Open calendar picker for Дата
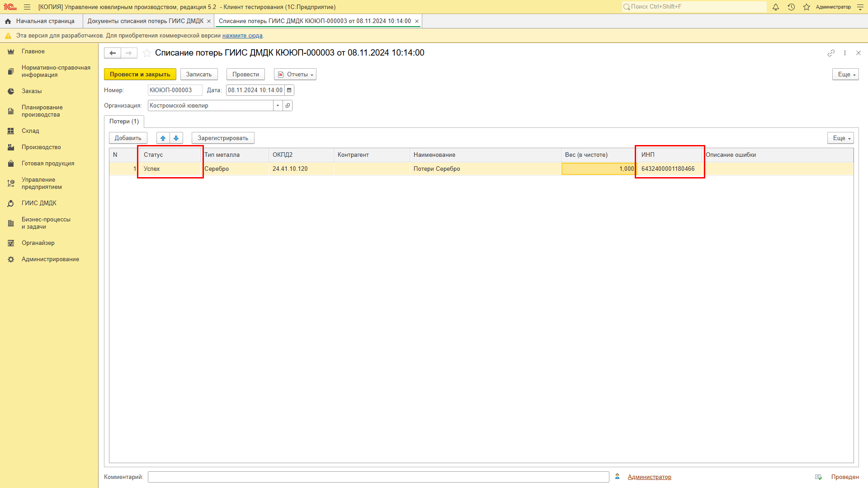This screenshot has height=488, width=868. [289, 90]
